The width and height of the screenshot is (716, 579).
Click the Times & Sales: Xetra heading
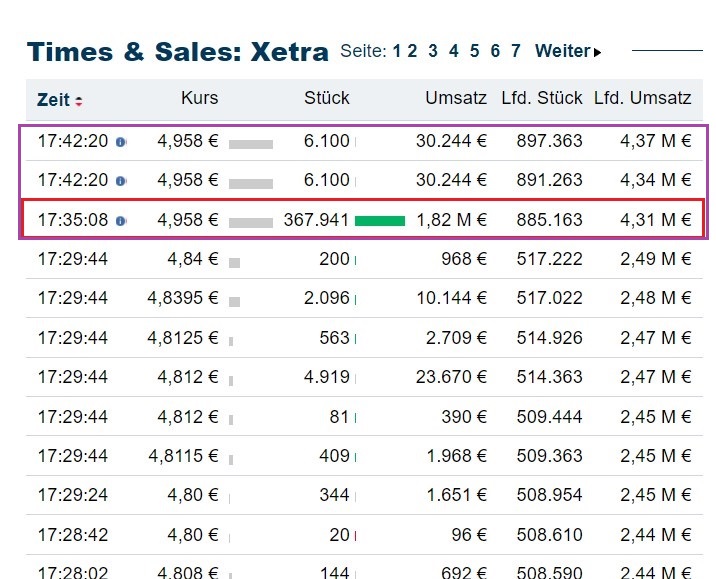click(177, 52)
